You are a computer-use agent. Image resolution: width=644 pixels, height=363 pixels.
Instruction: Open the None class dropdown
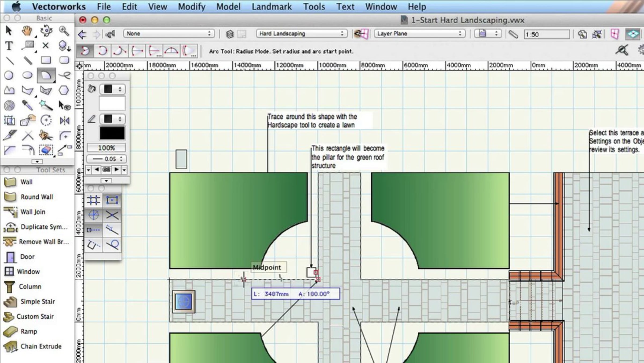169,34
